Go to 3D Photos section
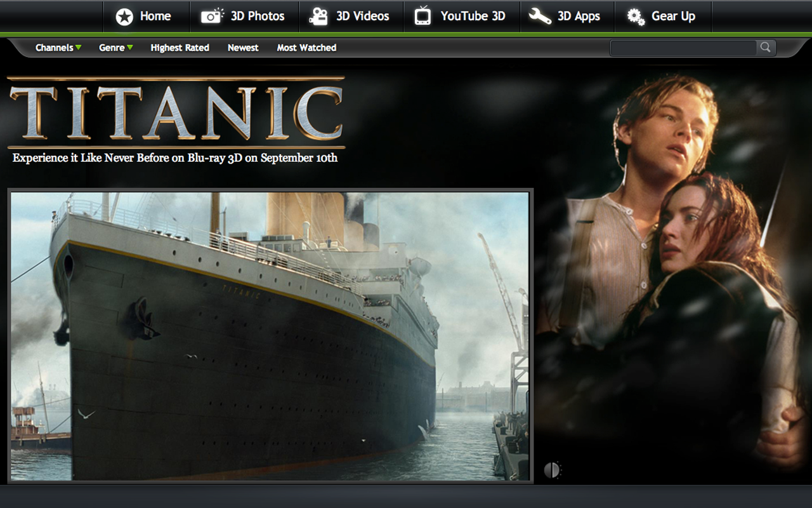Screen dimensions: 812x508 pos(258,17)
